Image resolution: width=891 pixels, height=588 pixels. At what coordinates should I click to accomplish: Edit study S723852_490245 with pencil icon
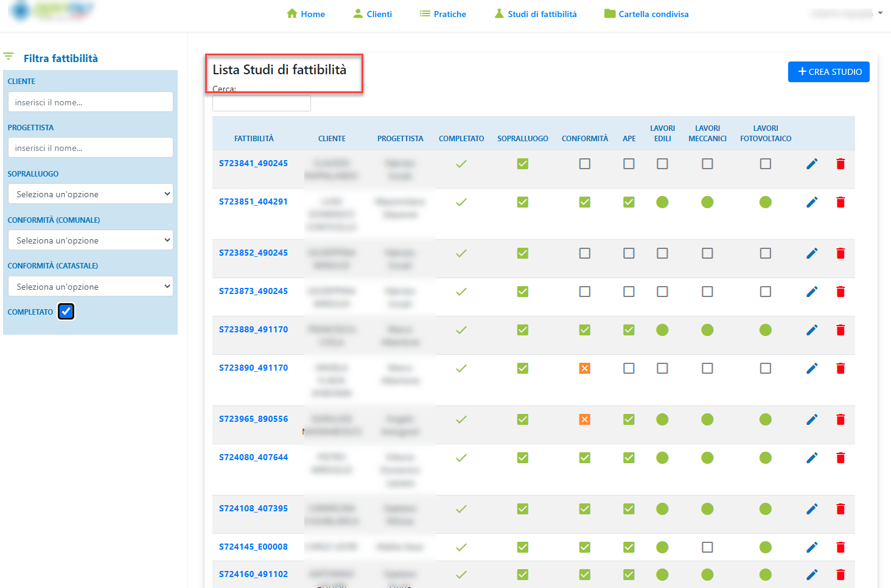pos(812,253)
